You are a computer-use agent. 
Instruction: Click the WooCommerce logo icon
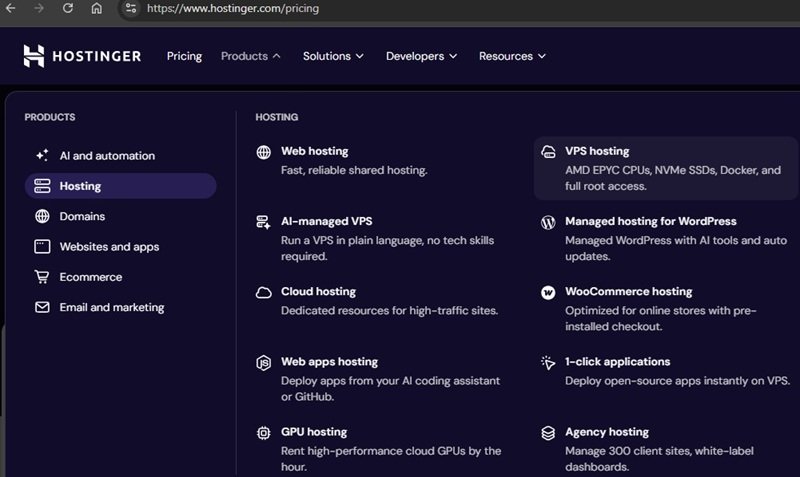click(548, 292)
